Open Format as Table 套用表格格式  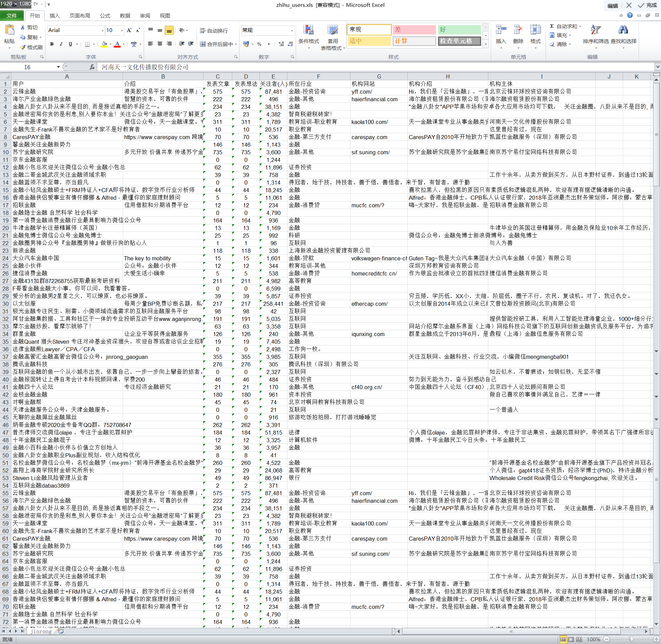point(333,38)
